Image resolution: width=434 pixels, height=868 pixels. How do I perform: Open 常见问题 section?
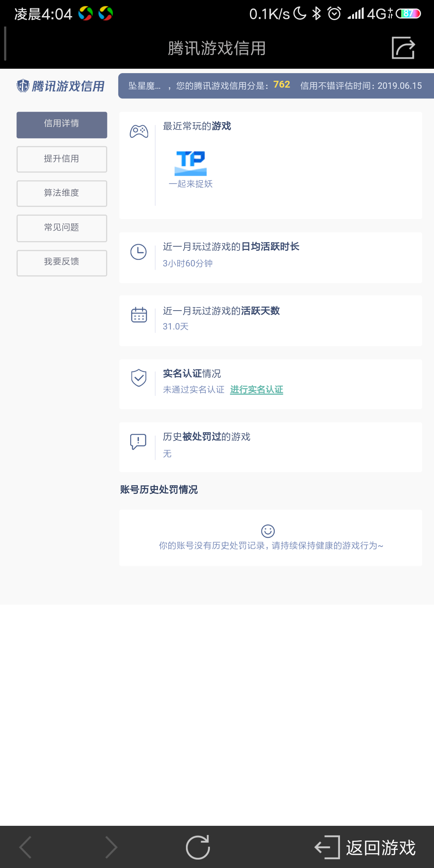pyautogui.click(x=62, y=228)
